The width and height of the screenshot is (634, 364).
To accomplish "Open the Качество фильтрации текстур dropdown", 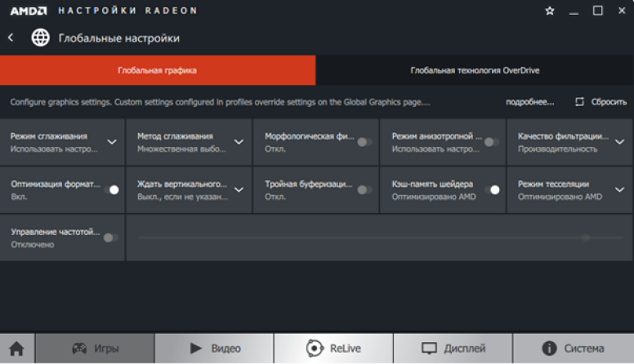I will pos(618,142).
